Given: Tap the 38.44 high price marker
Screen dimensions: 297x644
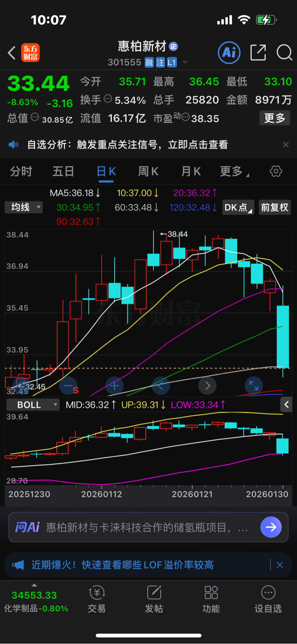Looking at the screenshot, I should (174, 234).
